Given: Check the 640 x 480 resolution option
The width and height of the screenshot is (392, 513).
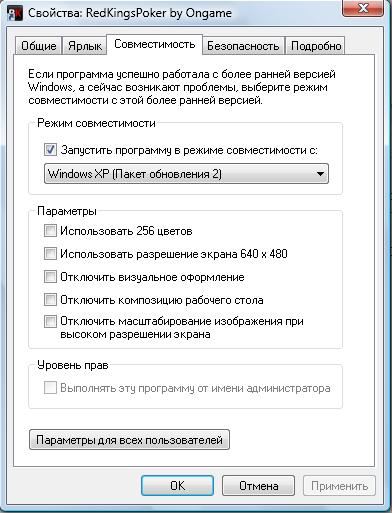Looking at the screenshot, I should point(50,254).
